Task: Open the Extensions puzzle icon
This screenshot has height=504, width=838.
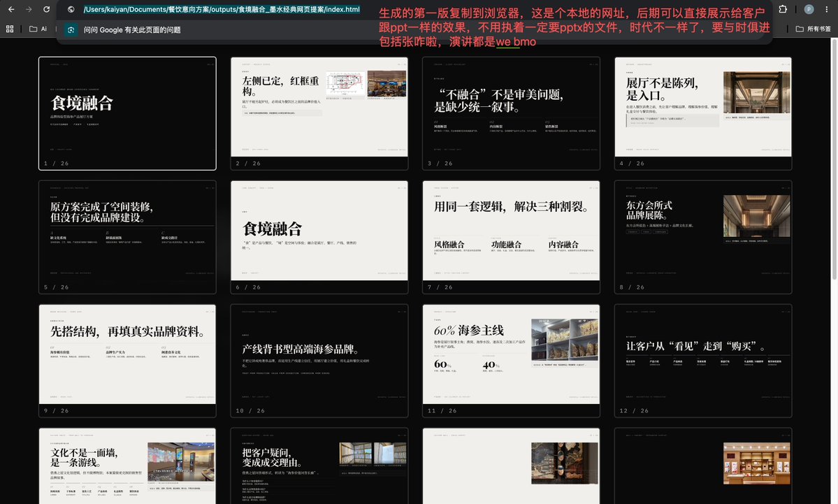Action: 783,9
